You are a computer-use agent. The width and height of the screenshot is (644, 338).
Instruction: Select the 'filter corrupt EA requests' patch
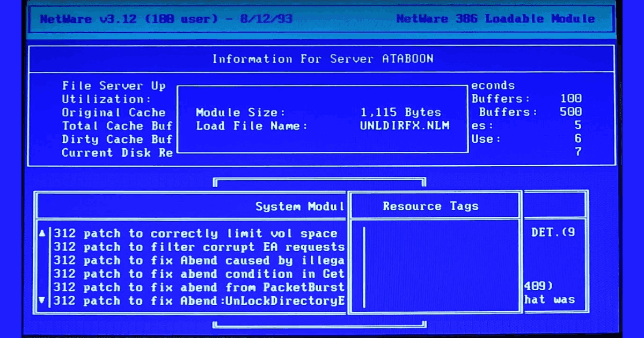coord(199,247)
